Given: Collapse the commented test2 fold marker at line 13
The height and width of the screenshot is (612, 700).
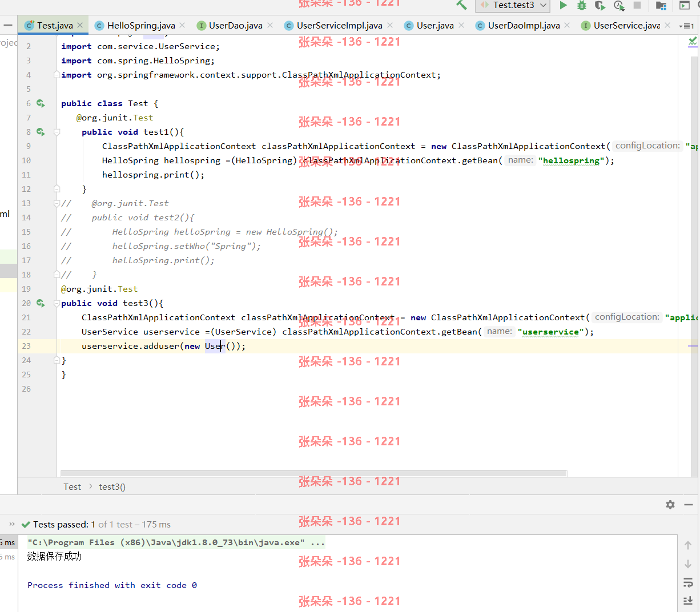Looking at the screenshot, I should pos(57,203).
